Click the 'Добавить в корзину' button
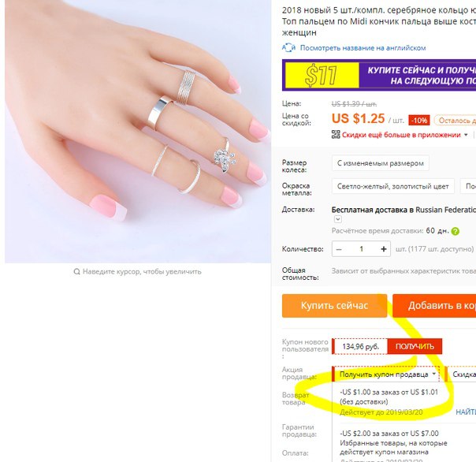Viewport: 476px width, 462px height. [434, 306]
